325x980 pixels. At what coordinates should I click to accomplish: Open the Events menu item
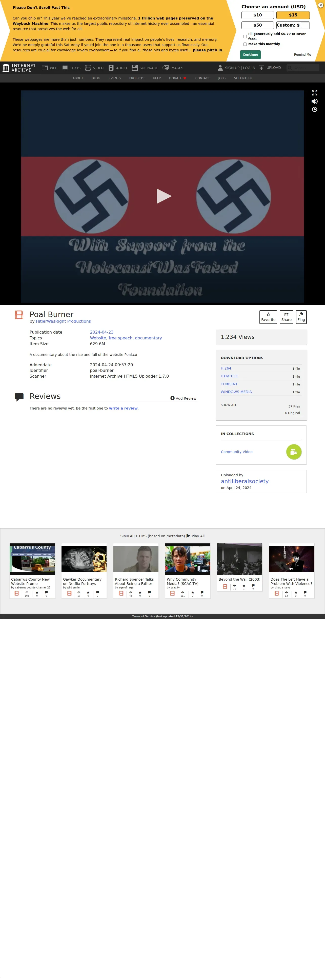115,78
